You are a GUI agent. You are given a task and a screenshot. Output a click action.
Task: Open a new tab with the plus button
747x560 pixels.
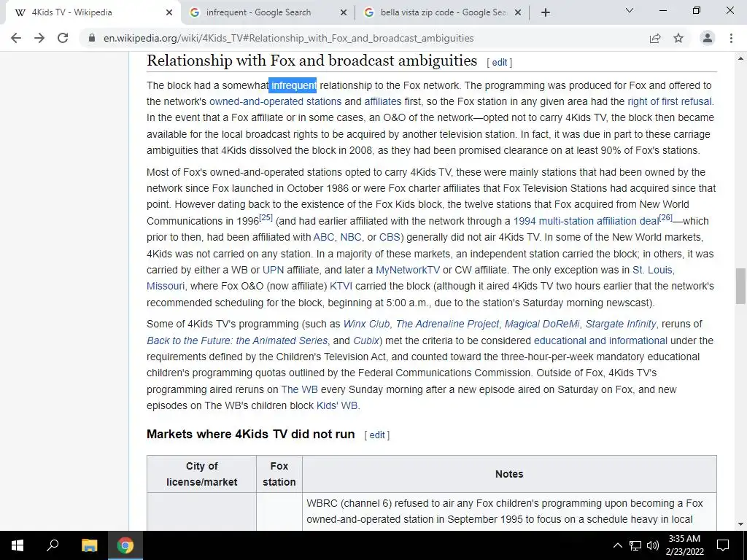coord(546,12)
